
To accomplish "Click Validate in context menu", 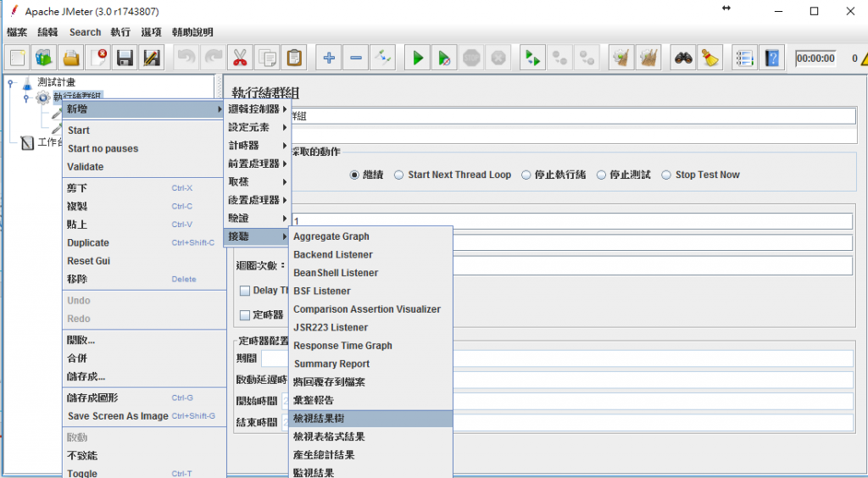I will (144, 167).
